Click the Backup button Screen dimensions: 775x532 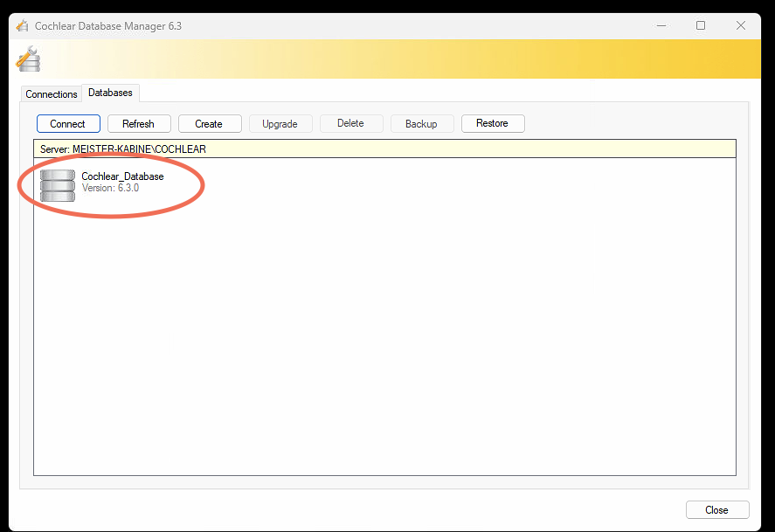click(421, 124)
